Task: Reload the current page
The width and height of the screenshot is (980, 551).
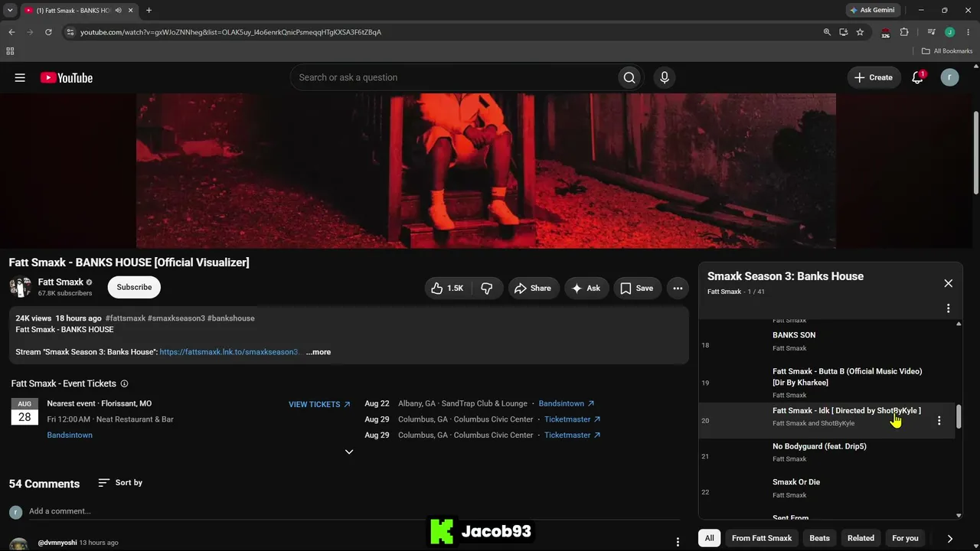Action: pos(48,32)
